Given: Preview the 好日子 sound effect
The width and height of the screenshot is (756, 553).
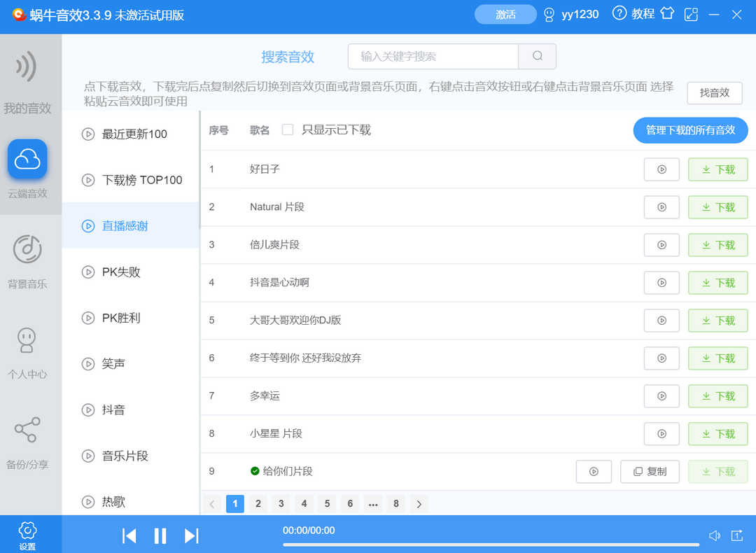Looking at the screenshot, I should pyautogui.click(x=661, y=169).
